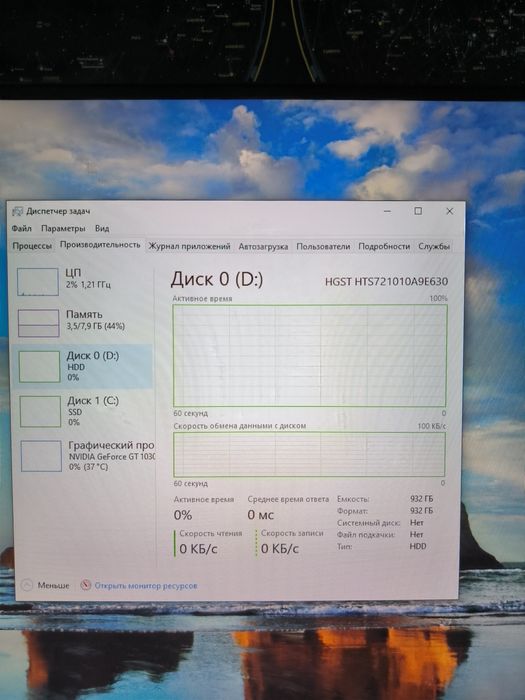The width and height of the screenshot is (525, 700).
Task: Open the Файл menu
Action: (21, 229)
